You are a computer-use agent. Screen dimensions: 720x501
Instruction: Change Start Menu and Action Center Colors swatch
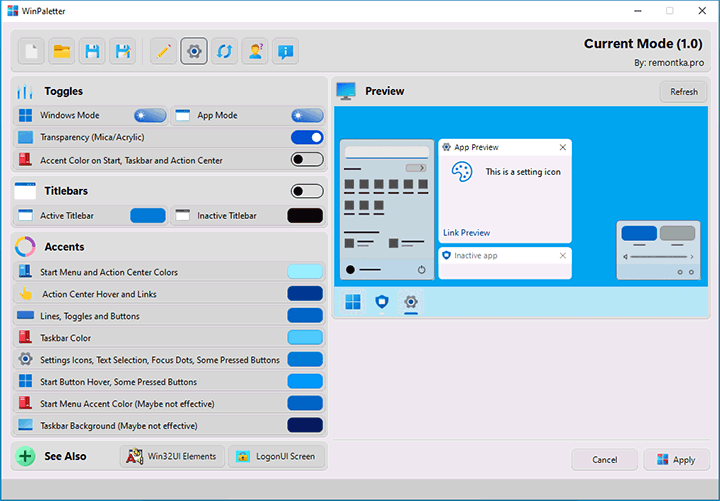305,272
